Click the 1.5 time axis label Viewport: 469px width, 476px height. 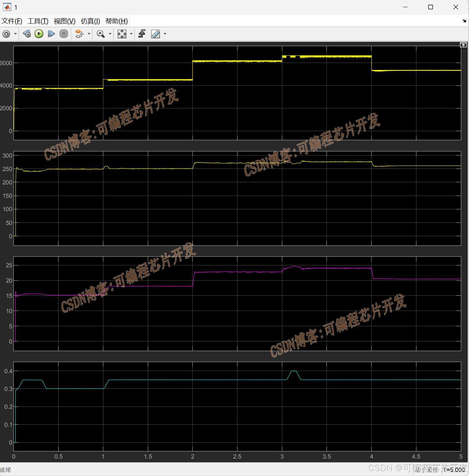click(x=148, y=457)
